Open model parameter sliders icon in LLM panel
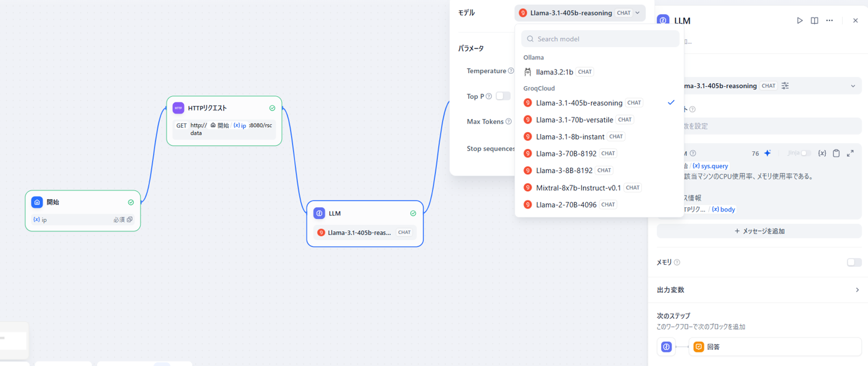 pos(785,86)
